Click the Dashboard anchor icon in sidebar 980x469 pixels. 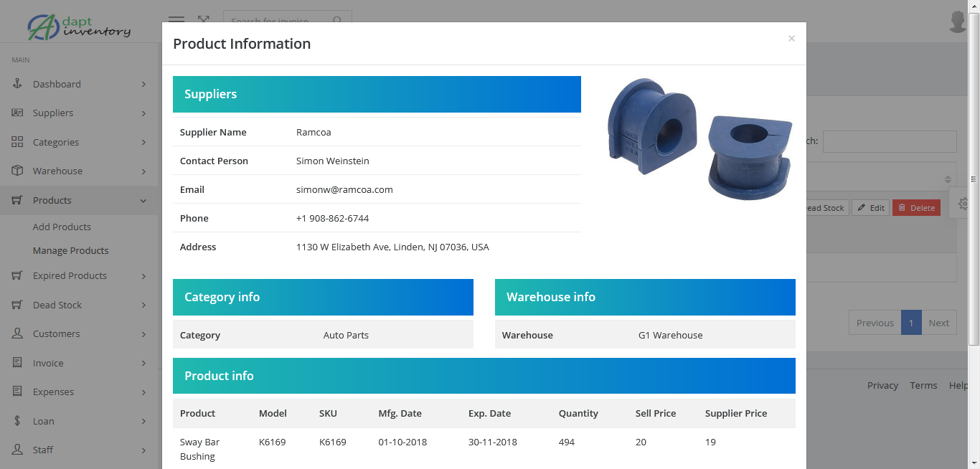pyautogui.click(x=17, y=84)
